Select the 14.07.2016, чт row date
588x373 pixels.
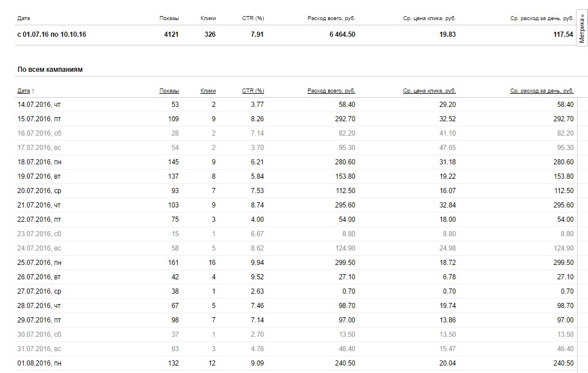pyautogui.click(x=39, y=105)
